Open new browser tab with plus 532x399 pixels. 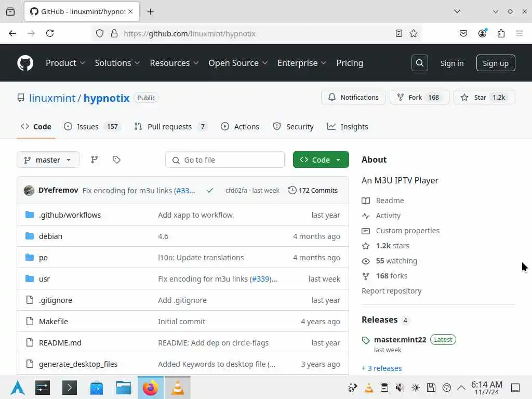150,11
